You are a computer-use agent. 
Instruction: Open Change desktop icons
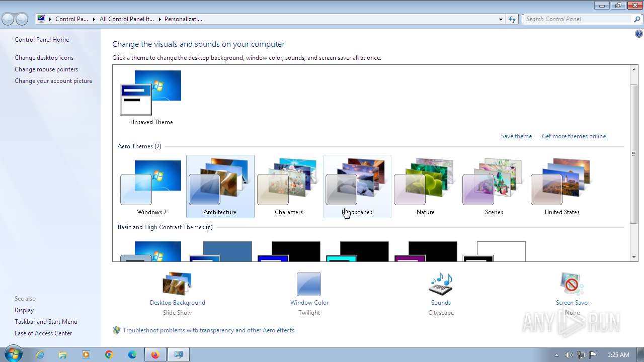click(x=44, y=58)
